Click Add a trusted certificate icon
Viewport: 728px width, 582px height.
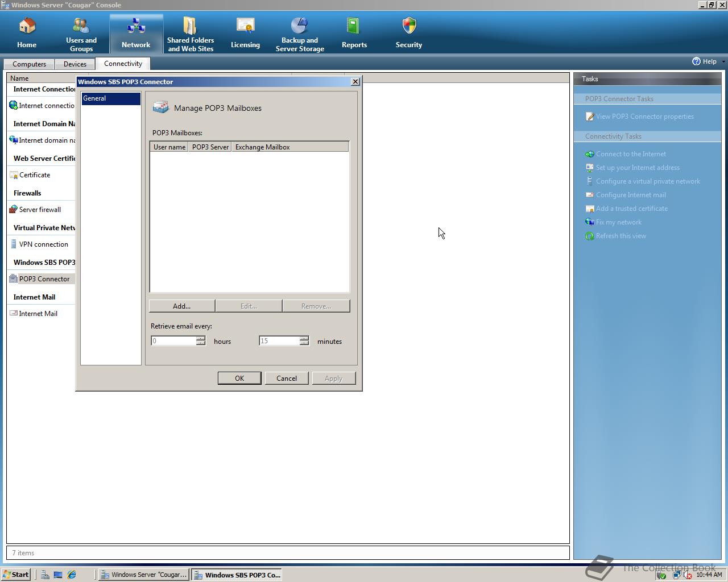(590, 209)
